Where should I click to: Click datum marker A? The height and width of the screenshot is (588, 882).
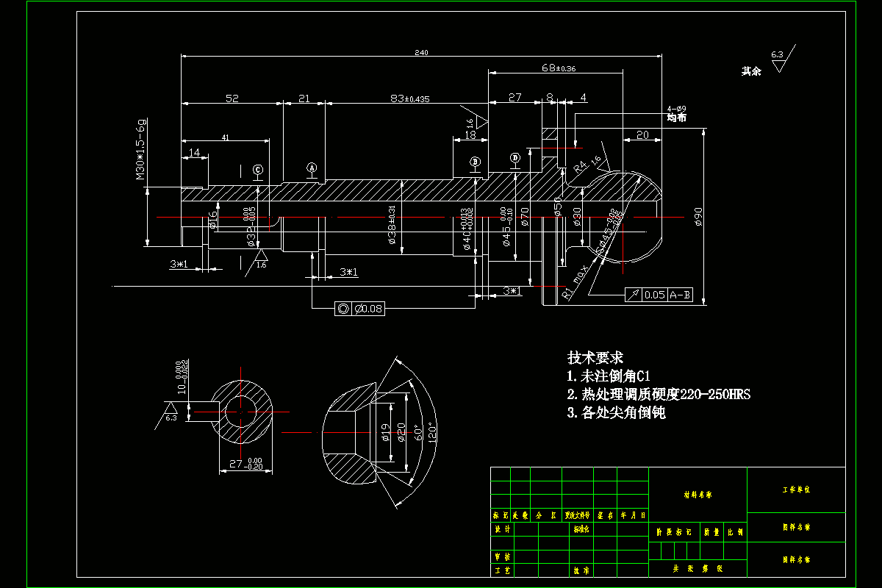(x=311, y=168)
